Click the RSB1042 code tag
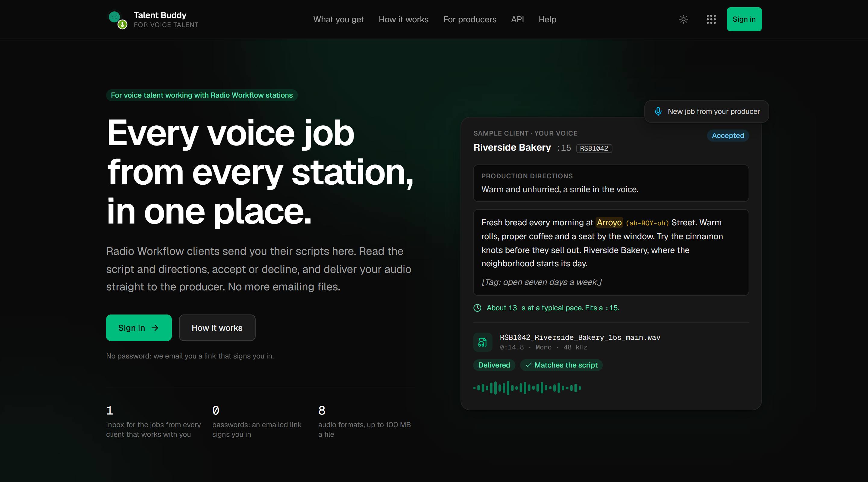Image resolution: width=868 pixels, height=482 pixels. (x=594, y=148)
